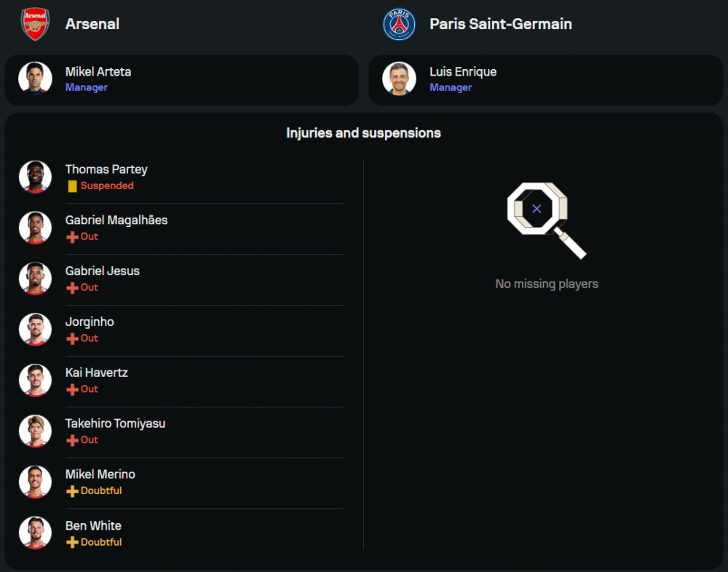Click the red injury cross under Gabriel Magalhães
The image size is (728, 572).
pos(72,237)
